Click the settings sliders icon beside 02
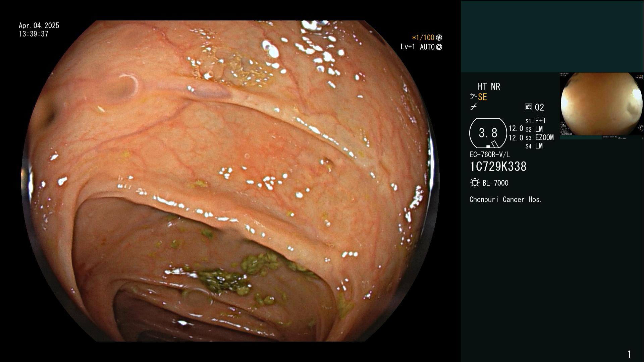The height and width of the screenshot is (362, 644). (x=528, y=107)
